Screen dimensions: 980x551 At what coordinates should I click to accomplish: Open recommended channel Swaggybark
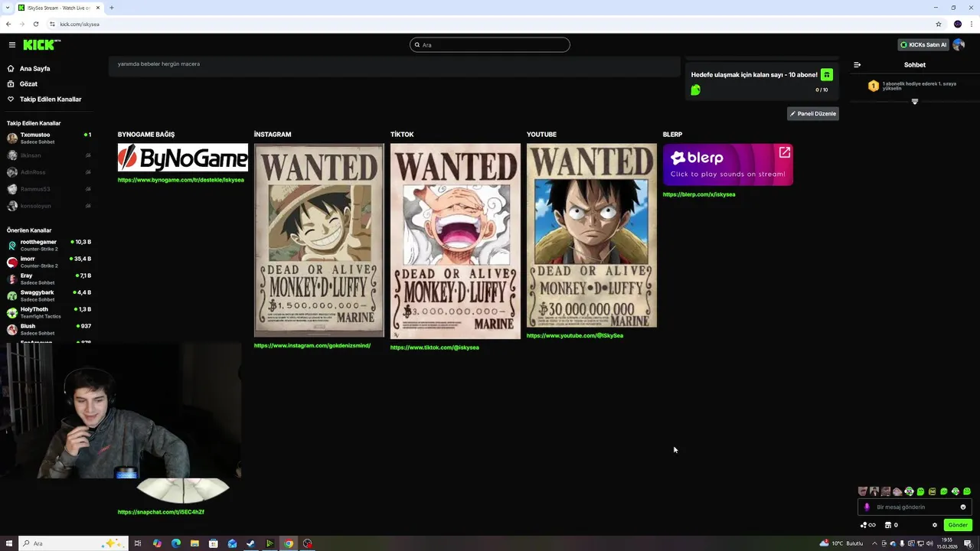click(x=48, y=295)
